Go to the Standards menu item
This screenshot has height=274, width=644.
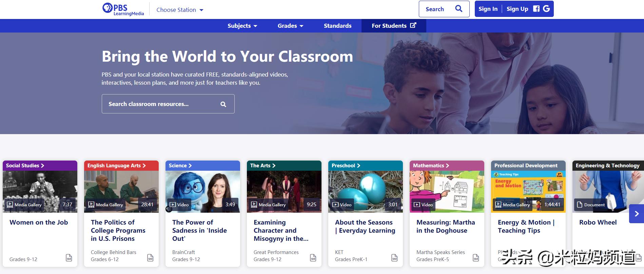click(337, 26)
